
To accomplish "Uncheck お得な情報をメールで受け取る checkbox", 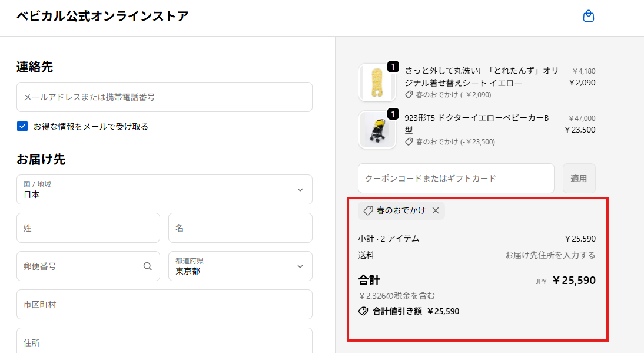I will [x=22, y=126].
